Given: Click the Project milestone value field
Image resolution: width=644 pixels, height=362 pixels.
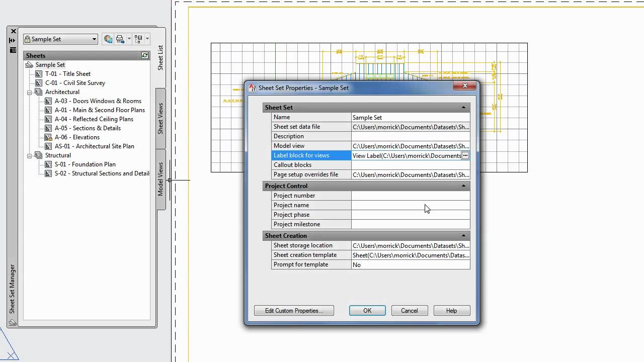Looking at the screenshot, I should pos(411,224).
